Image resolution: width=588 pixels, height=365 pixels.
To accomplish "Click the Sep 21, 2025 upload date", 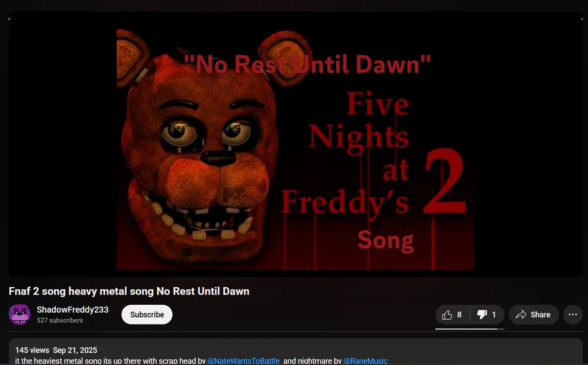I will coord(75,351).
